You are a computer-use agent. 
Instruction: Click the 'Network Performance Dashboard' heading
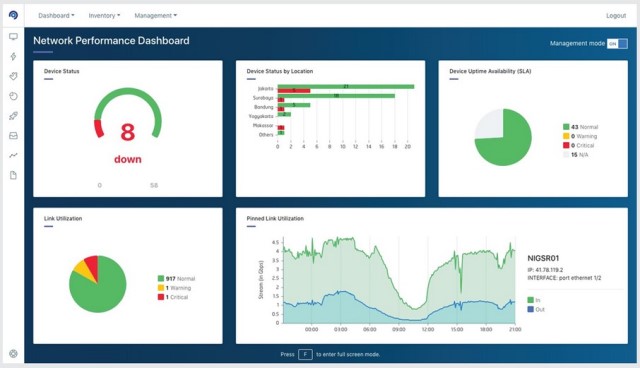pyautogui.click(x=111, y=40)
